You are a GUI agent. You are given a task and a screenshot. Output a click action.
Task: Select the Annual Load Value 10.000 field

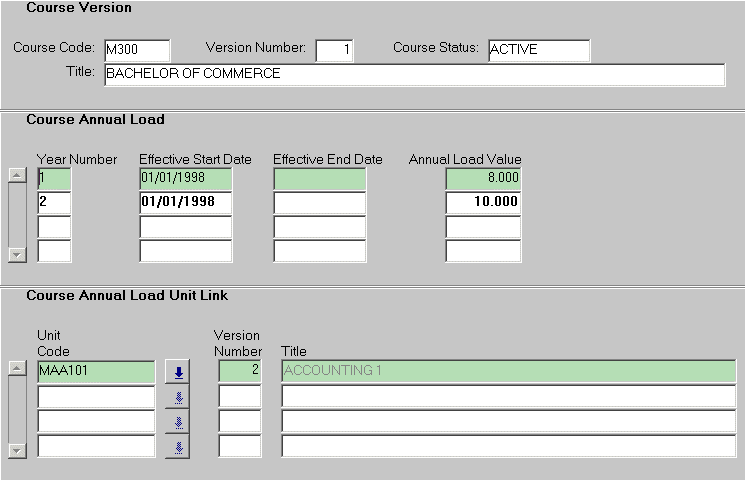[483, 202]
